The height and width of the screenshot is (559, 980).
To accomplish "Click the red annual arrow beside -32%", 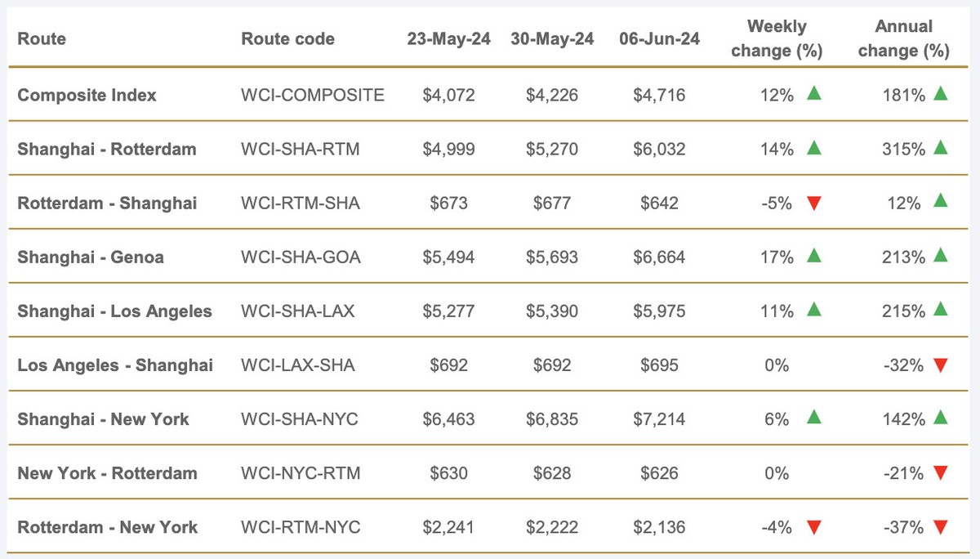I will [941, 365].
